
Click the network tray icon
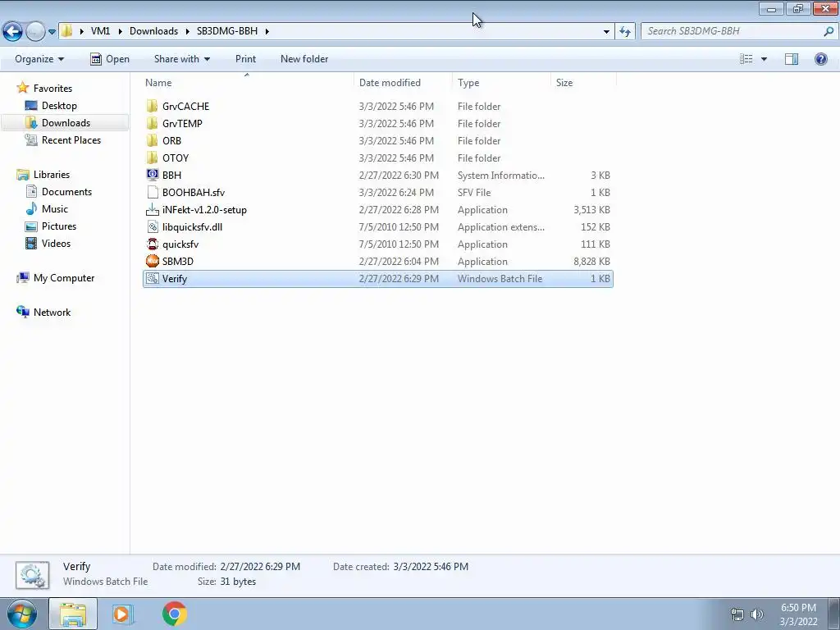pyautogui.click(x=737, y=614)
